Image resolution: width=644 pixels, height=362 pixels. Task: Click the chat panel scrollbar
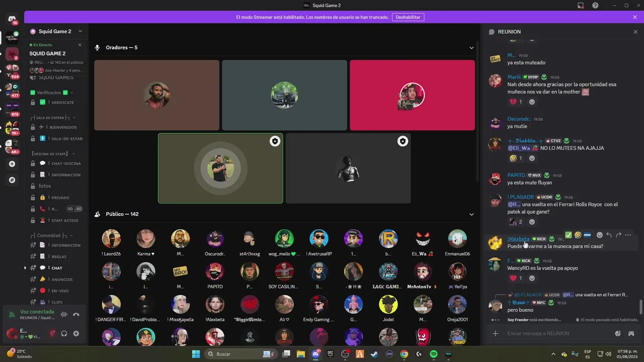[640, 306]
